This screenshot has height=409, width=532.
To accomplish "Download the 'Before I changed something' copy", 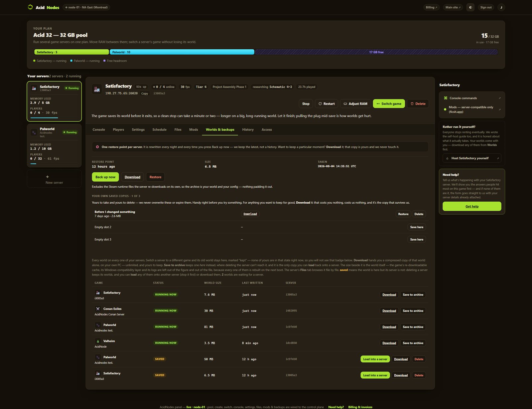I will click(x=250, y=214).
